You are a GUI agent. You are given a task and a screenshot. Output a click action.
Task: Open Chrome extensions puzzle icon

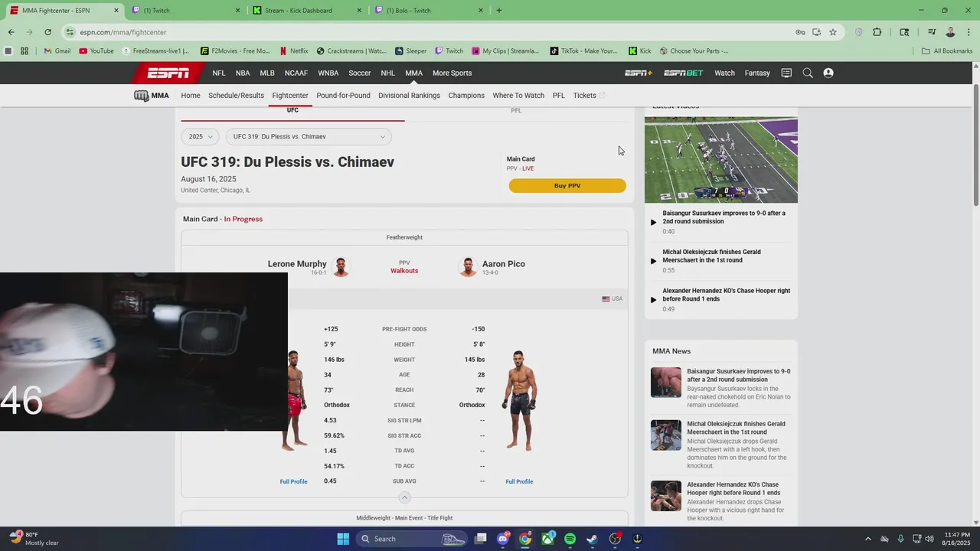[877, 32]
